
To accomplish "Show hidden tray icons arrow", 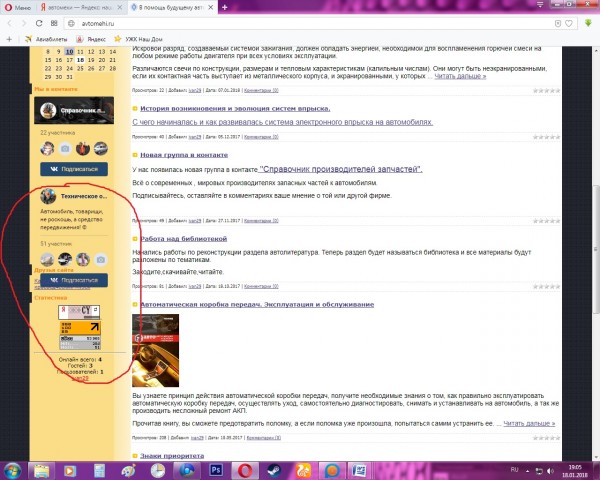I will pos(528,471).
